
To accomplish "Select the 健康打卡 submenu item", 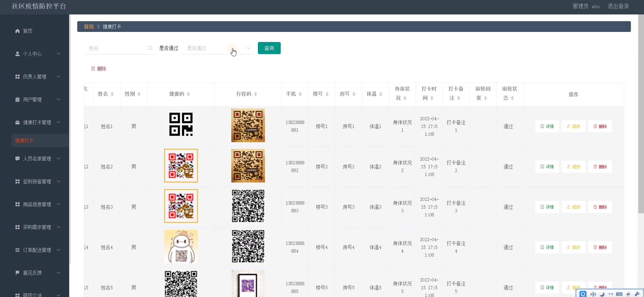I will [x=40, y=140].
